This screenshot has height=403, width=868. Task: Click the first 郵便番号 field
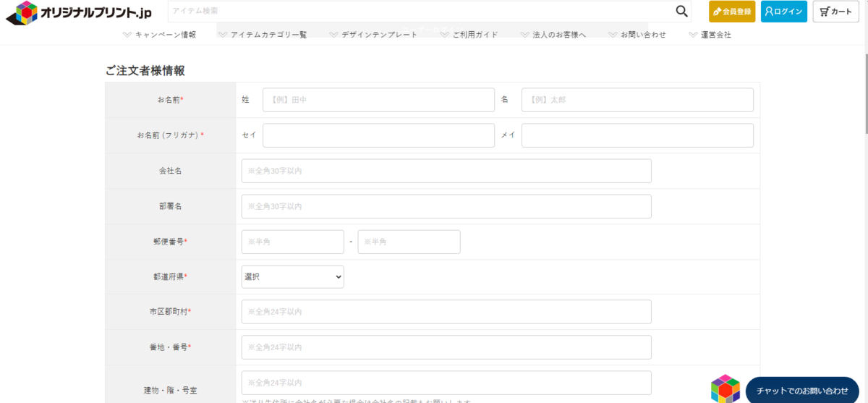pos(292,242)
